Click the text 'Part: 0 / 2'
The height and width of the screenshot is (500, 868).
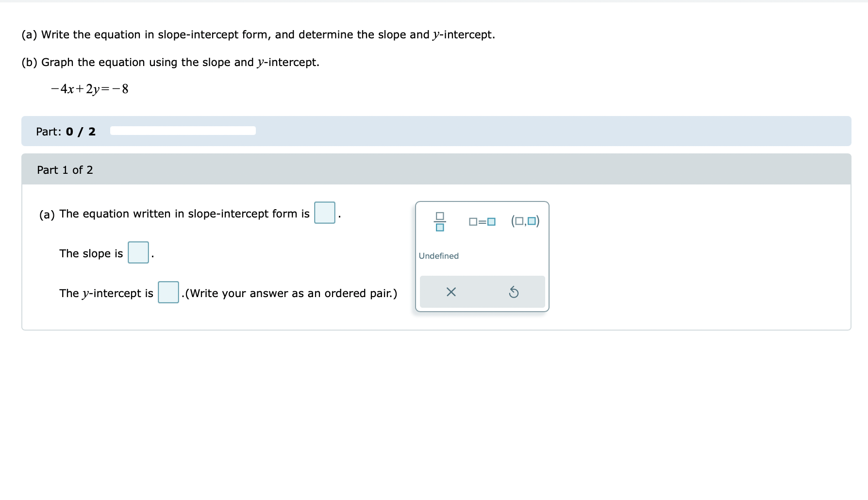[x=66, y=132]
